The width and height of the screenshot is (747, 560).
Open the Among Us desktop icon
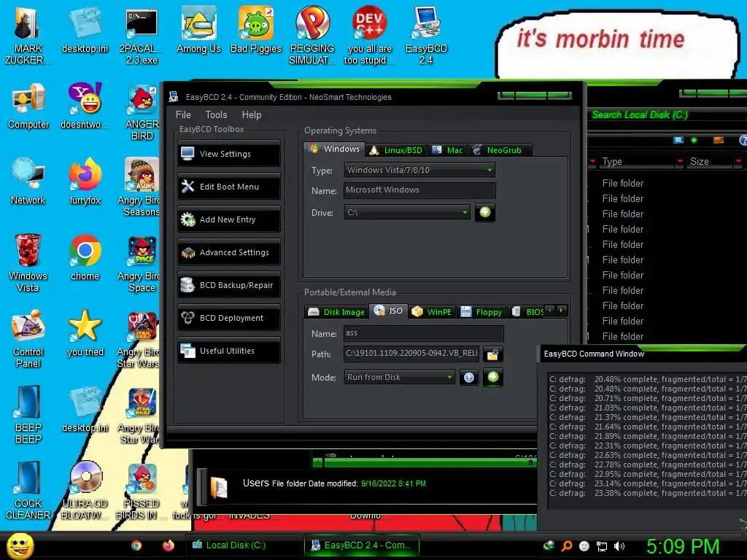(198, 31)
